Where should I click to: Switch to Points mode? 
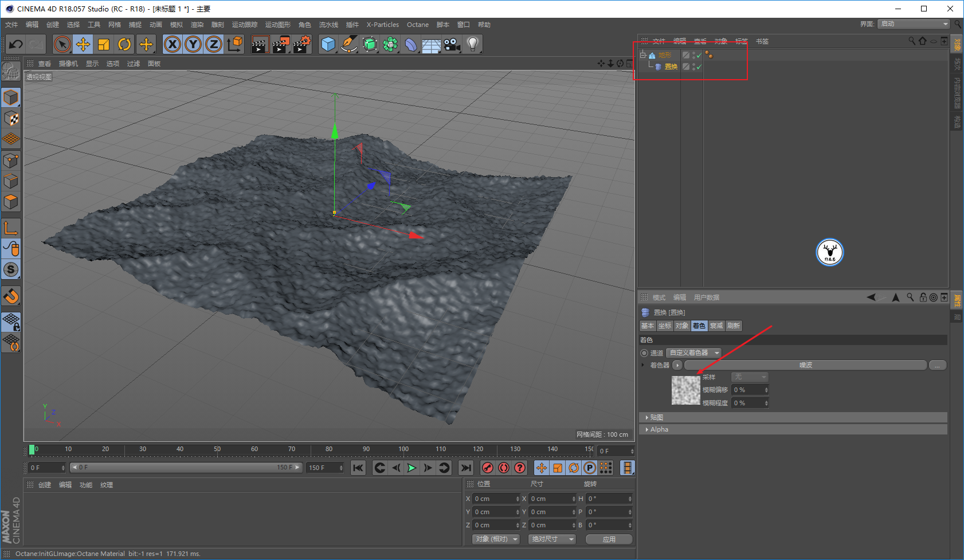(11, 160)
